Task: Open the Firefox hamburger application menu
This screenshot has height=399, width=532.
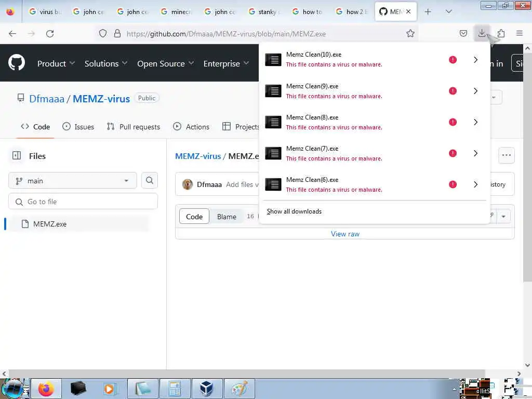Action: tap(519, 33)
